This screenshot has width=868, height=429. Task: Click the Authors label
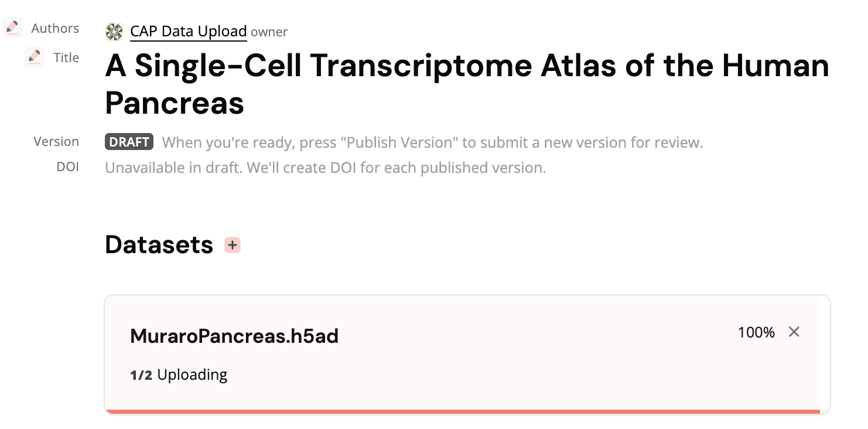pyautogui.click(x=55, y=28)
